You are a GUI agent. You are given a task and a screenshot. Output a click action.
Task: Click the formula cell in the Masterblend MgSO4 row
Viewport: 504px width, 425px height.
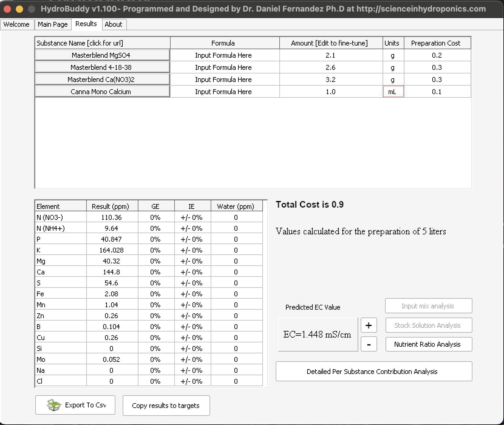click(x=225, y=55)
